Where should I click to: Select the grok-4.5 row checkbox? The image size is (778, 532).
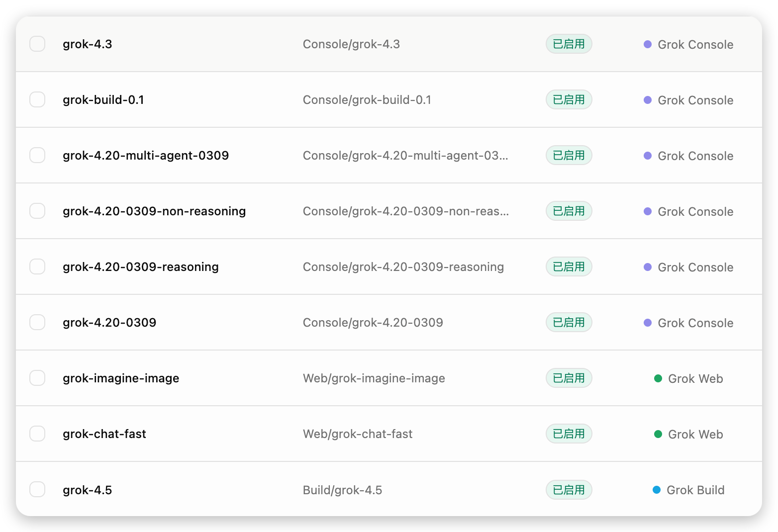point(37,489)
